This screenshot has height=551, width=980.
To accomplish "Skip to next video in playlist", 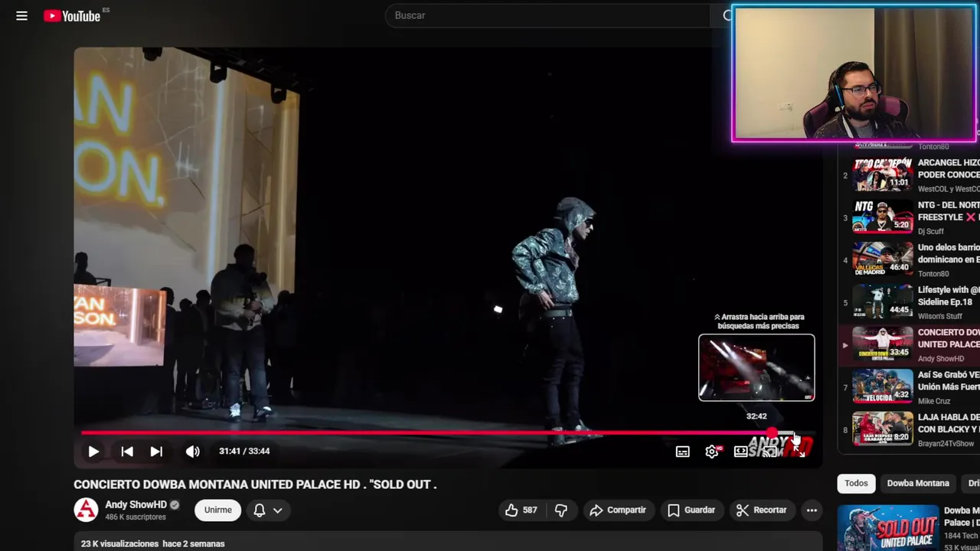I will click(x=156, y=452).
